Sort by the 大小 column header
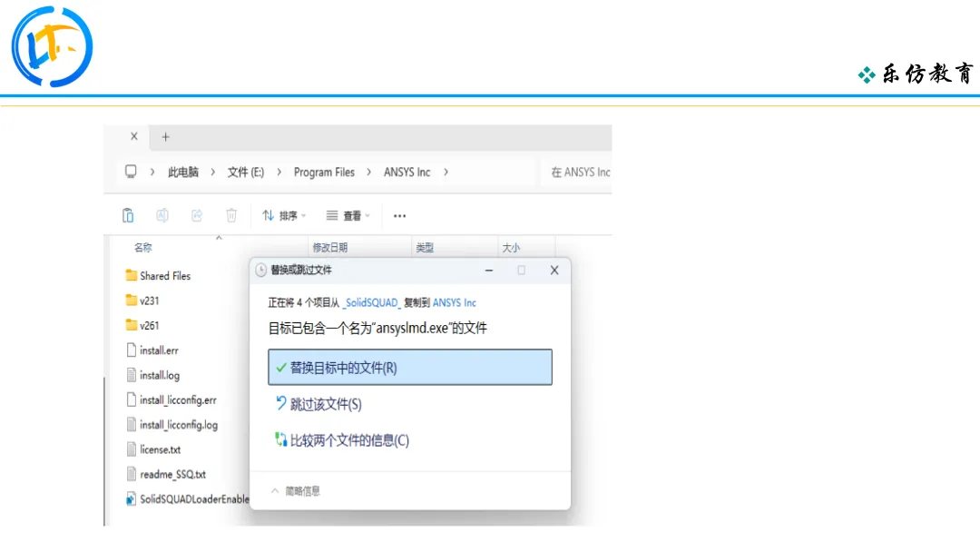 pyautogui.click(x=511, y=248)
